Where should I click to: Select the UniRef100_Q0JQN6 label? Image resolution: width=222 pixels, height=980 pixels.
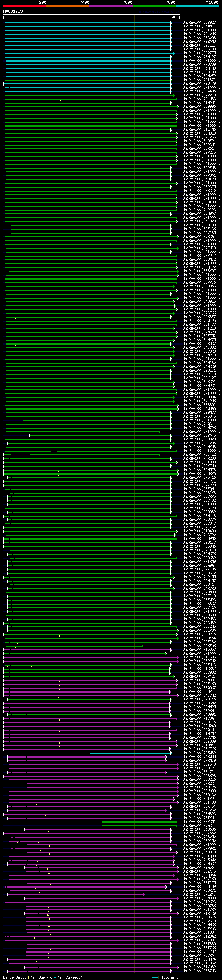tap(199, 34)
